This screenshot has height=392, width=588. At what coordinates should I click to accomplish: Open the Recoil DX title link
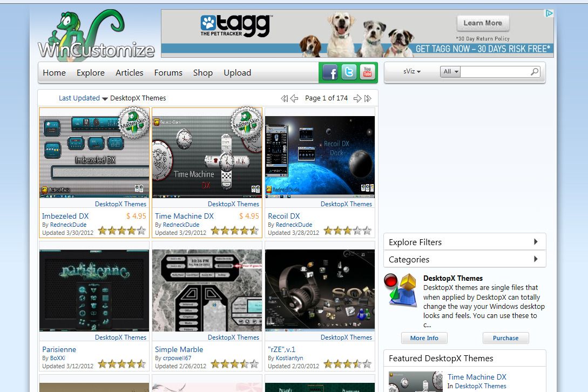[x=284, y=216]
